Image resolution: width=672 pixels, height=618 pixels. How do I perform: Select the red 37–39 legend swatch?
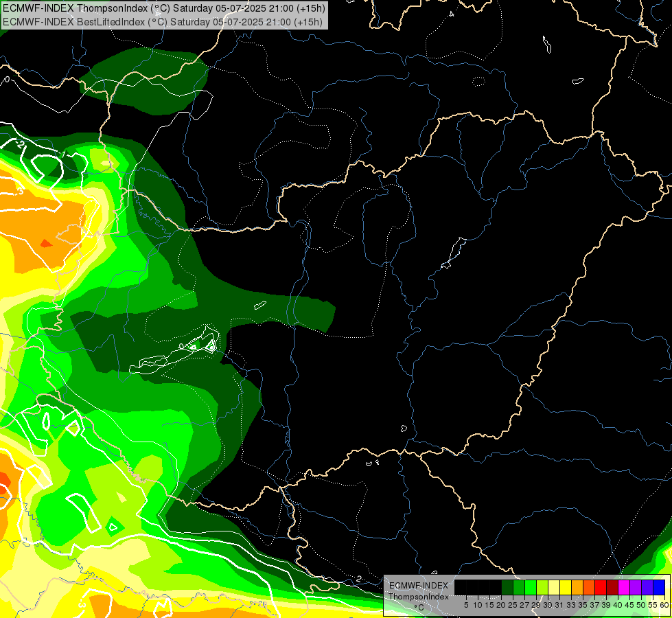[x=601, y=587]
